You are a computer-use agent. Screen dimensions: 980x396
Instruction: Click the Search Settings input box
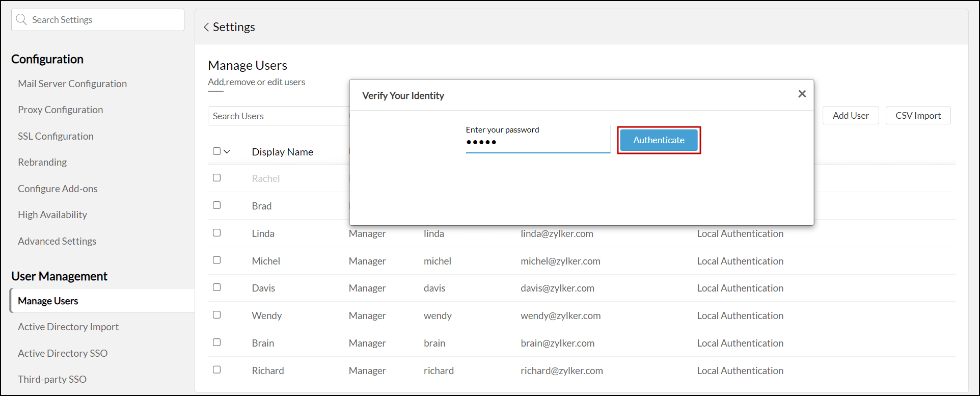click(x=104, y=20)
